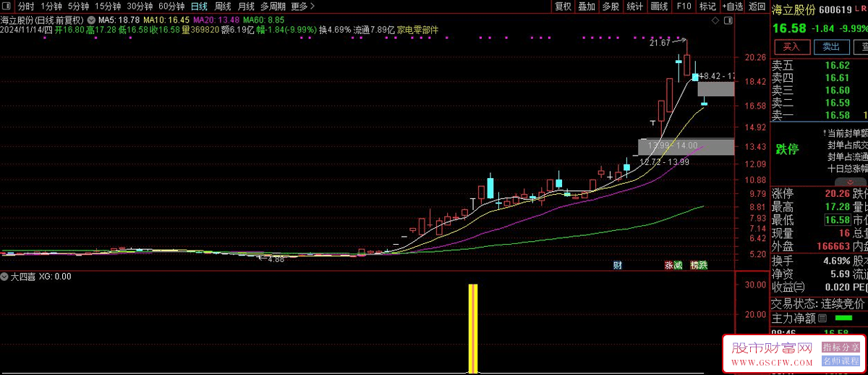Switch to the 日线 daily chart
Viewport: 868px width, 375px height.
coord(199,7)
